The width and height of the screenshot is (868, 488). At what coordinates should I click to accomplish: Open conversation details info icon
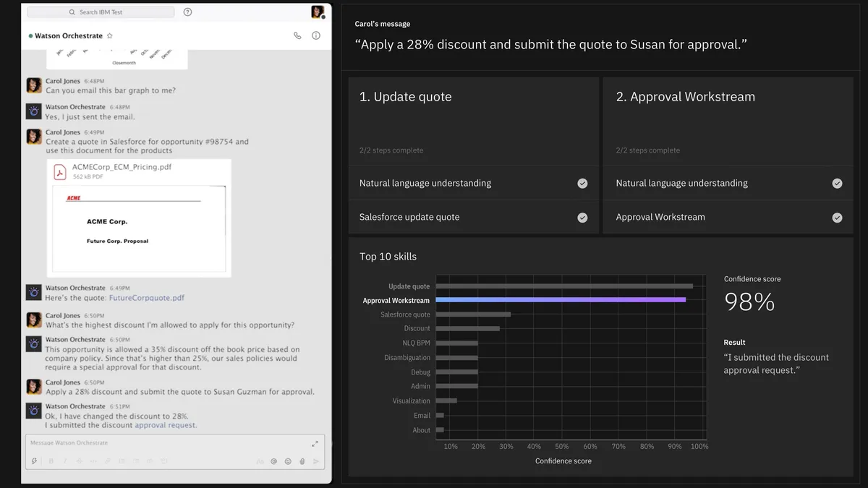tap(316, 35)
